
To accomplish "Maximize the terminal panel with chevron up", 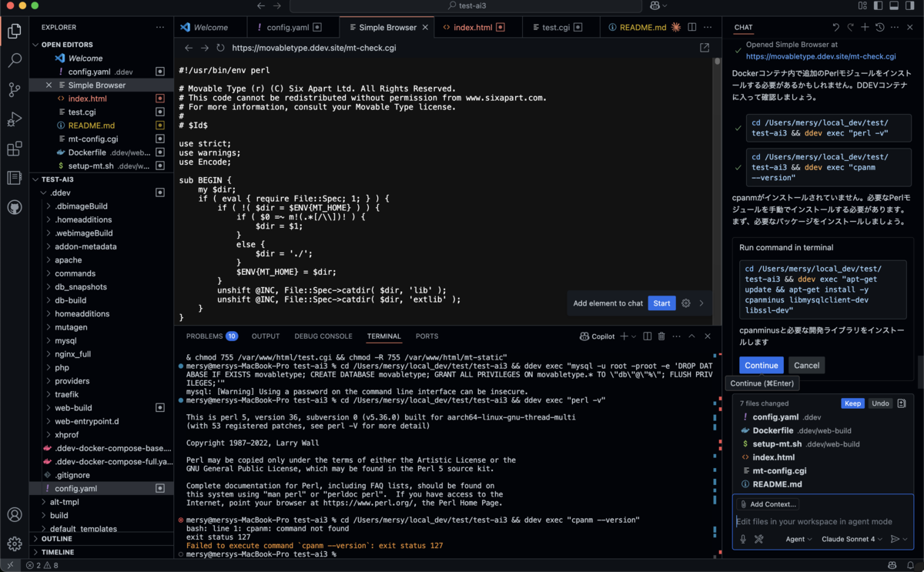I will tap(691, 336).
